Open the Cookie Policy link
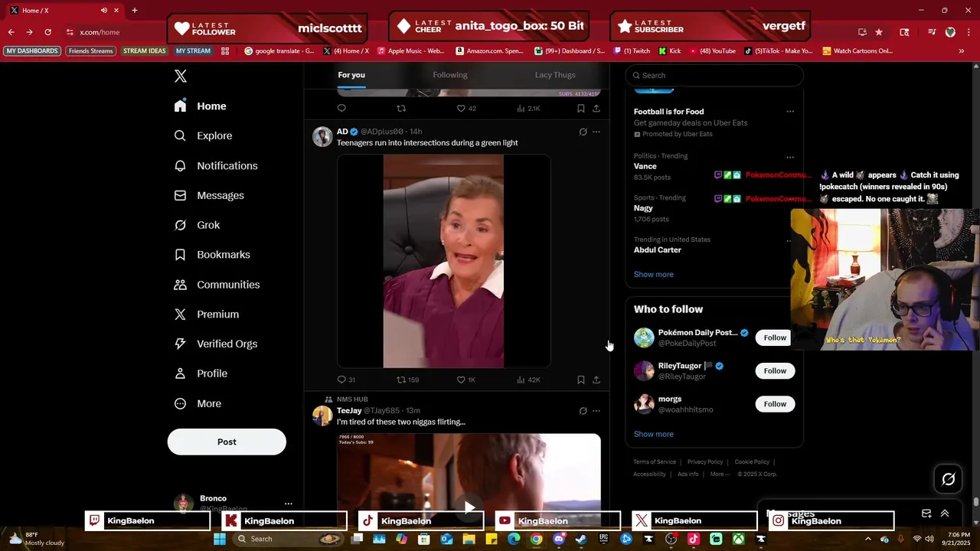980x551 pixels. [752, 462]
